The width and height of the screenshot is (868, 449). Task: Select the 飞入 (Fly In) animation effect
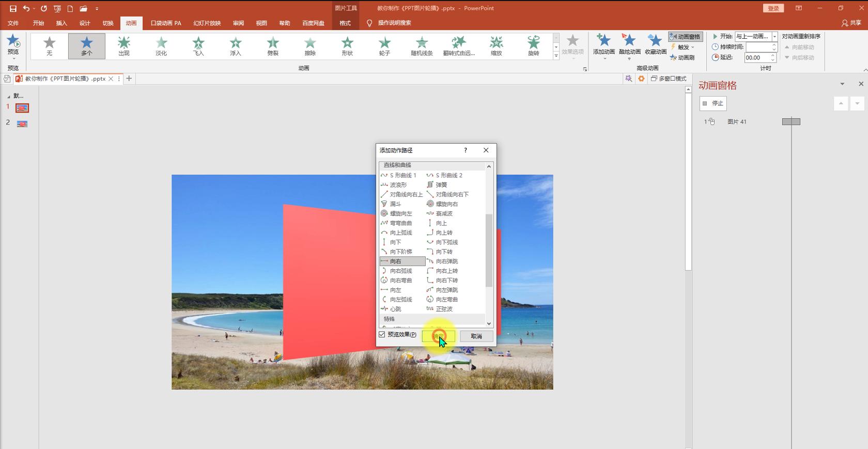[x=198, y=45]
